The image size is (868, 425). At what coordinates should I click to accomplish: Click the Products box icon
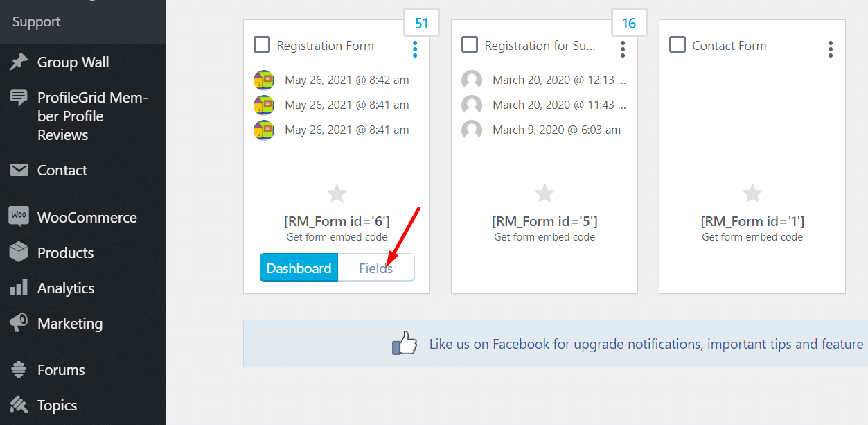point(19,252)
